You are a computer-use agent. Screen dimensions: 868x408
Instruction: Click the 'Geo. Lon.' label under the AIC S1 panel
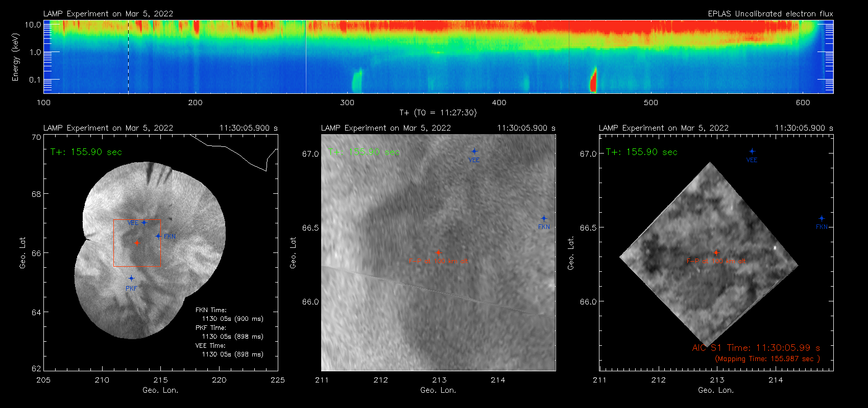click(716, 390)
